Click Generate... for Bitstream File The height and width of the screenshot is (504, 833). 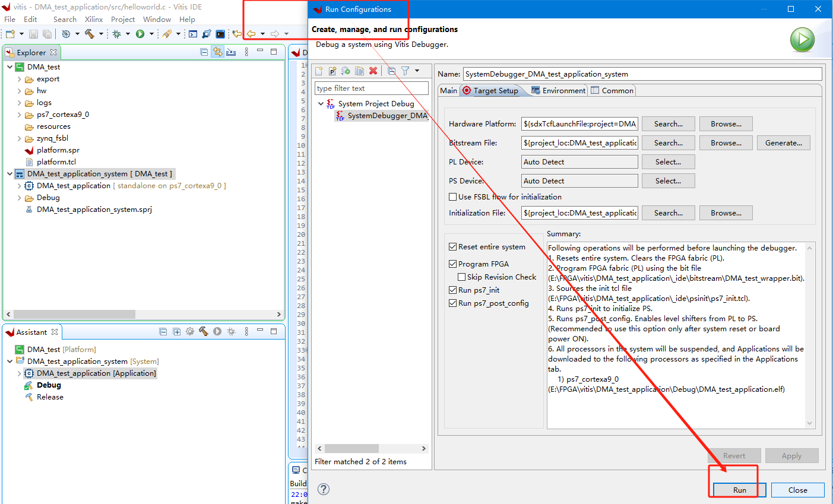pos(783,143)
